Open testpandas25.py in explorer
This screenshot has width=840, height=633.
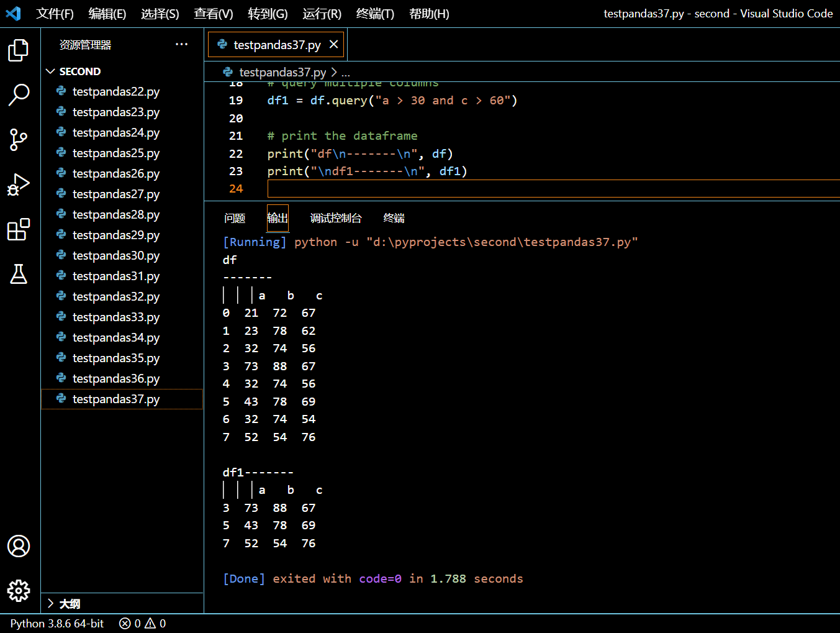coord(122,153)
